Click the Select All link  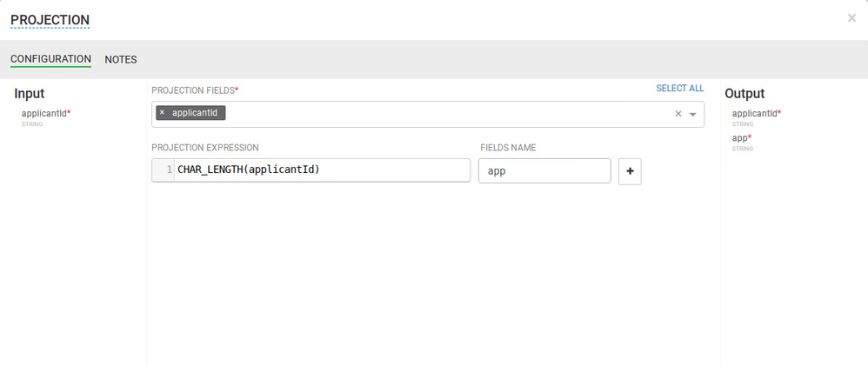click(680, 89)
